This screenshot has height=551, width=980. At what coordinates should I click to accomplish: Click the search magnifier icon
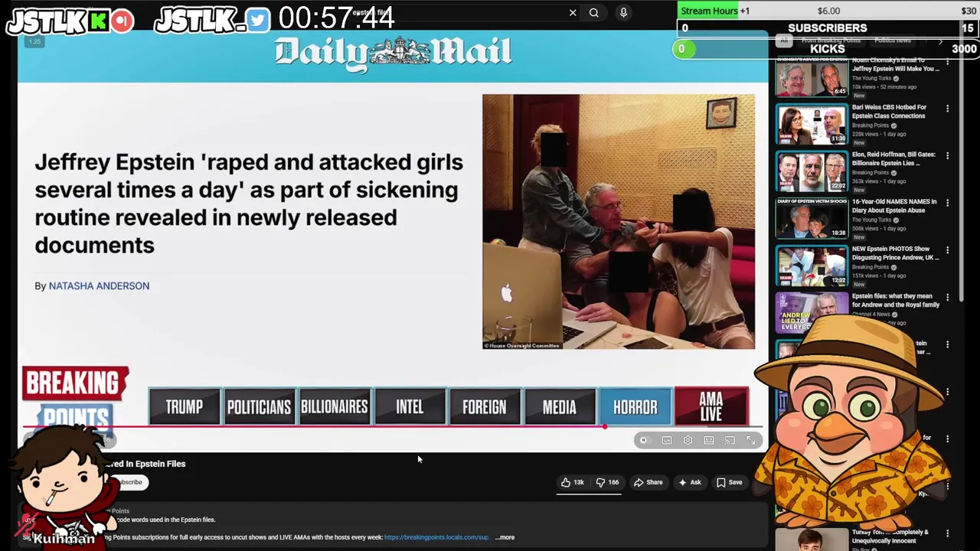pyautogui.click(x=594, y=13)
